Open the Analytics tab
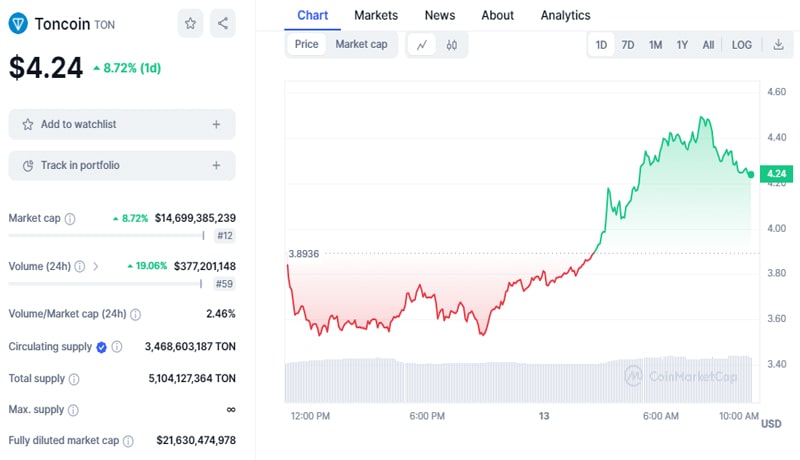Viewport: 800px width, 460px height. point(565,15)
